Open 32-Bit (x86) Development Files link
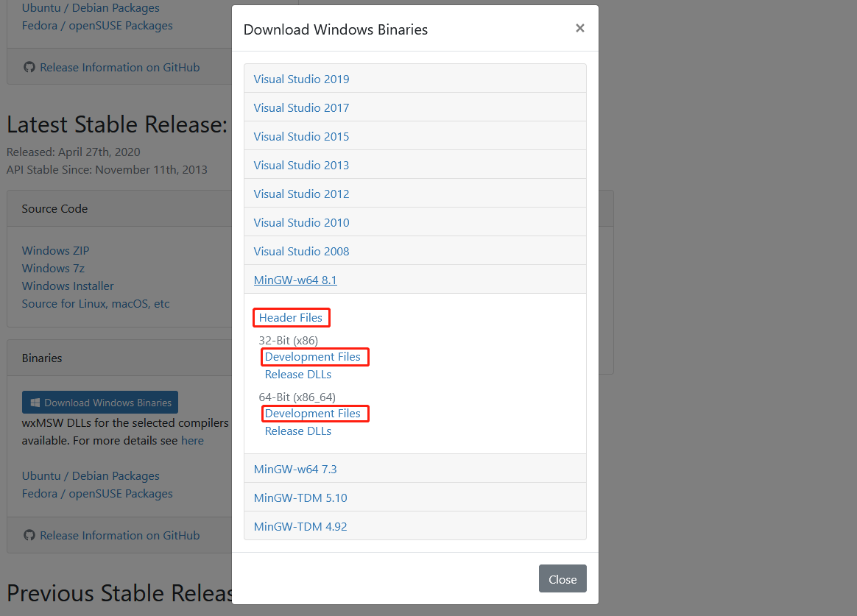 tap(313, 357)
